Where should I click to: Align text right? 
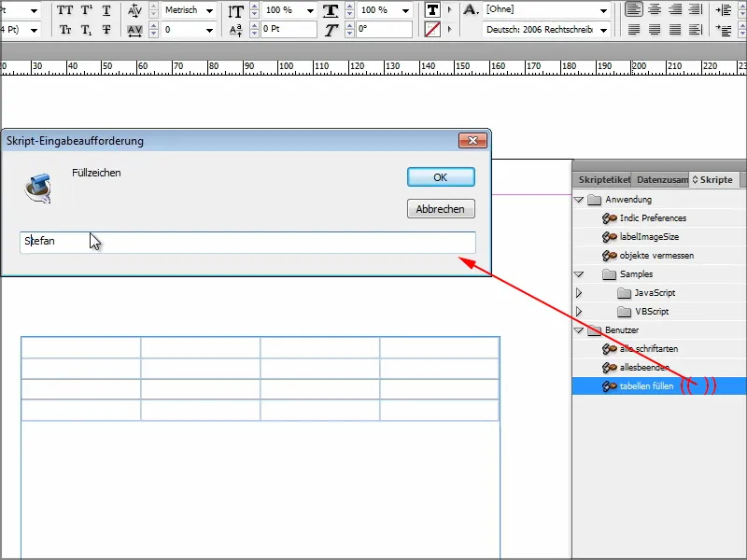(675, 9)
